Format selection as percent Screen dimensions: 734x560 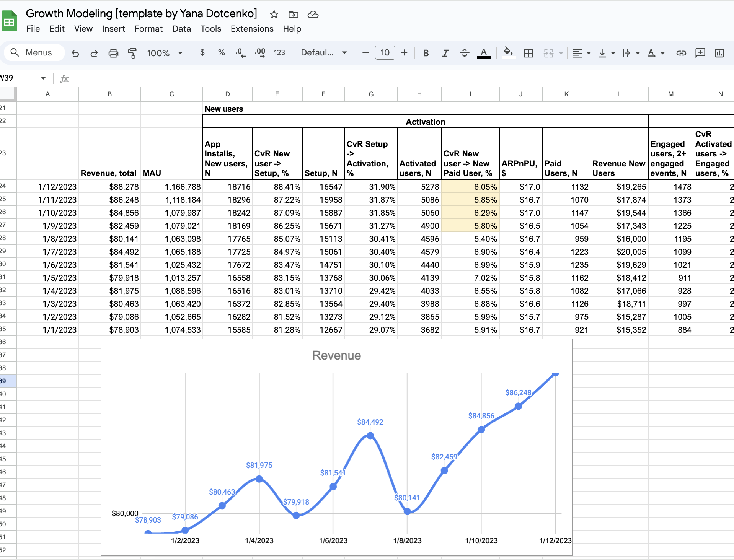[x=221, y=52]
